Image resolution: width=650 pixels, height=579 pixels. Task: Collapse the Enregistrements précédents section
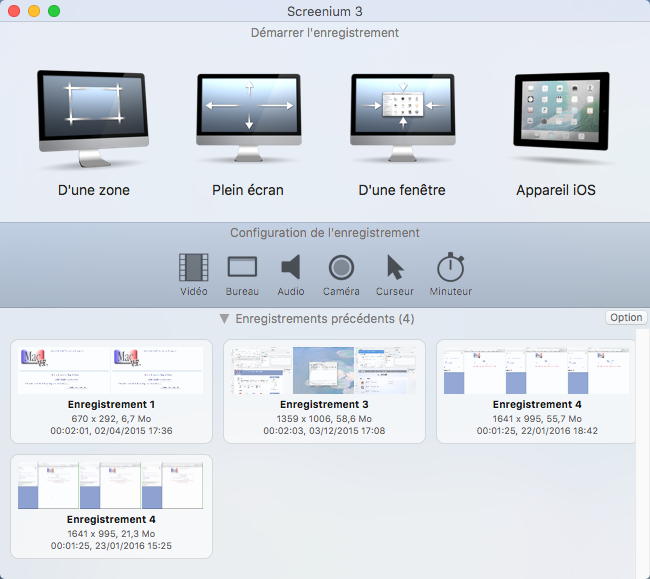(x=224, y=319)
